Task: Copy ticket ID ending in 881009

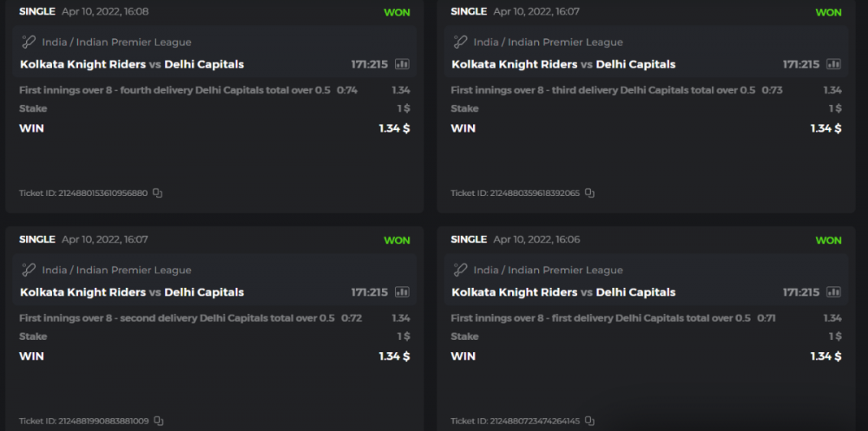Action: [x=158, y=421]
